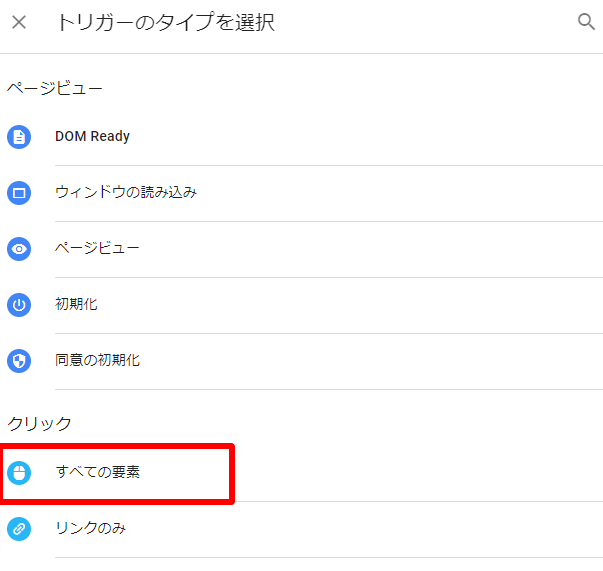Viewport: 603px width, 571px height.
Task: Click the all elements mouse icon
Action: pos(19,472)
